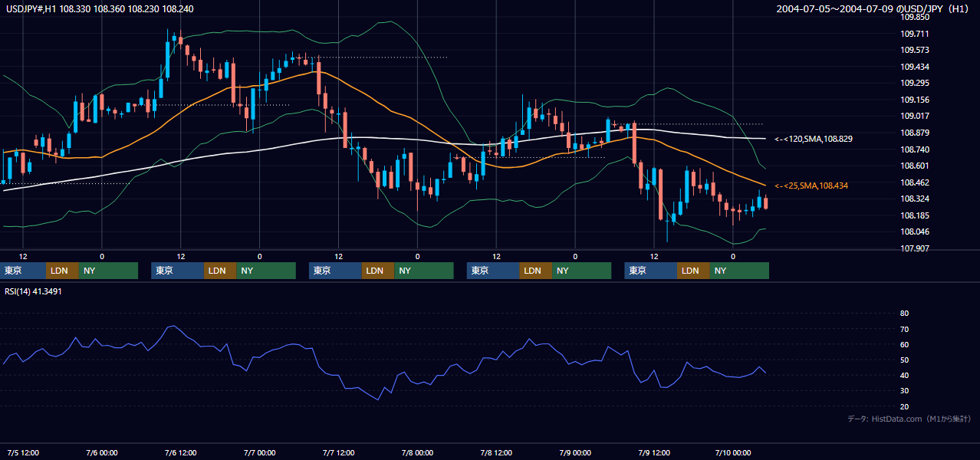
Task: Click the NY session block above 7/6 00:00
Action: pyautogui.click(x=108, y=271)
